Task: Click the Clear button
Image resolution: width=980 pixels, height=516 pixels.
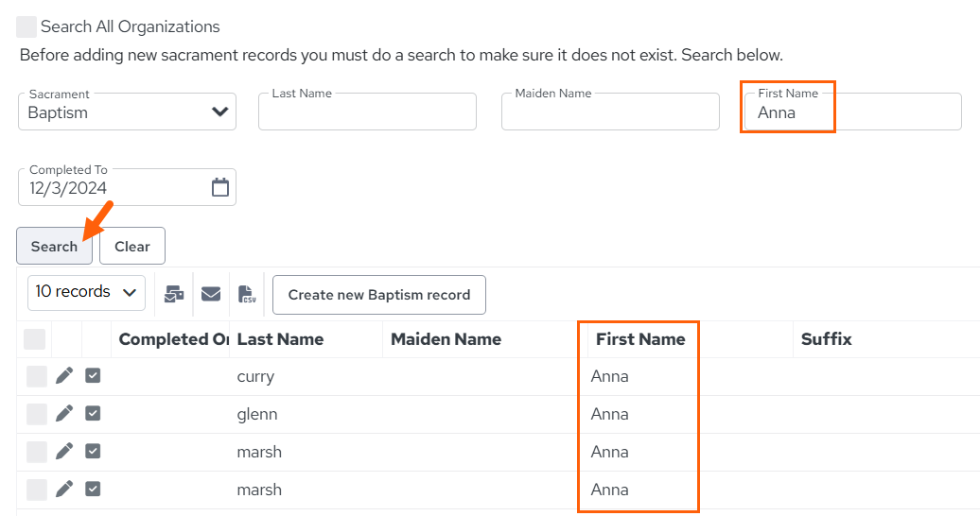Action: tap(132, 246)
